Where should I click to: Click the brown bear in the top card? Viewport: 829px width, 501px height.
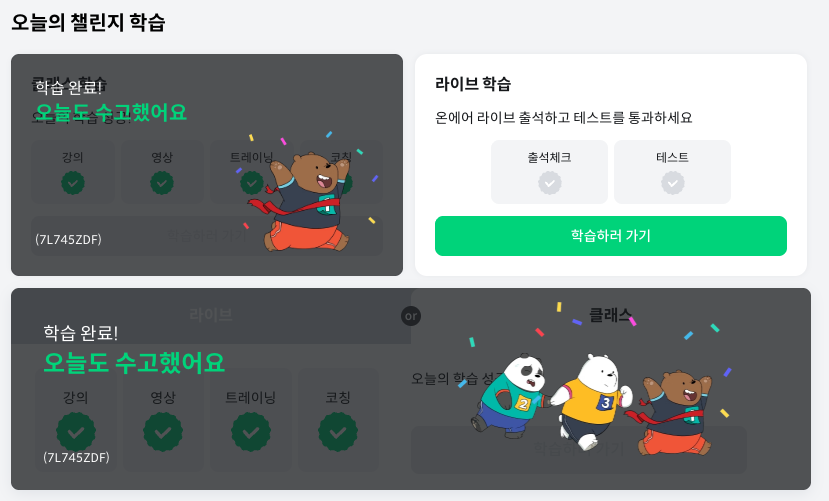[x=301, y=202]
